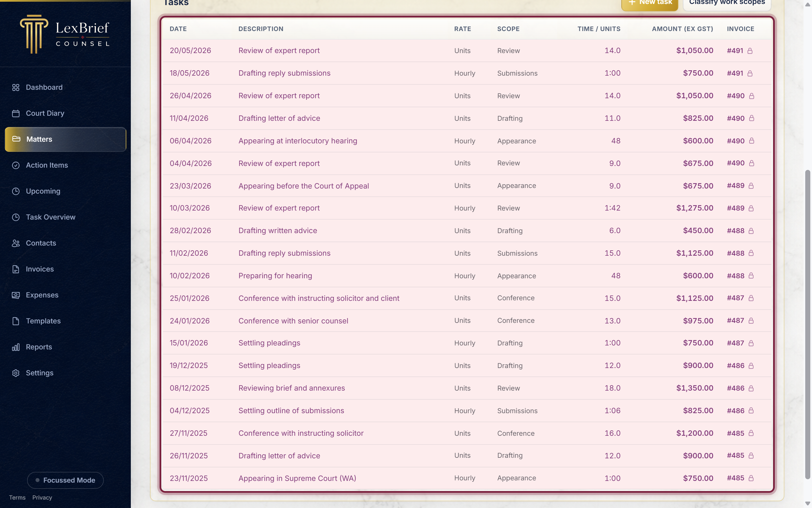Open the Privacy link
812x508 pixels.
(x=42, y=498)
